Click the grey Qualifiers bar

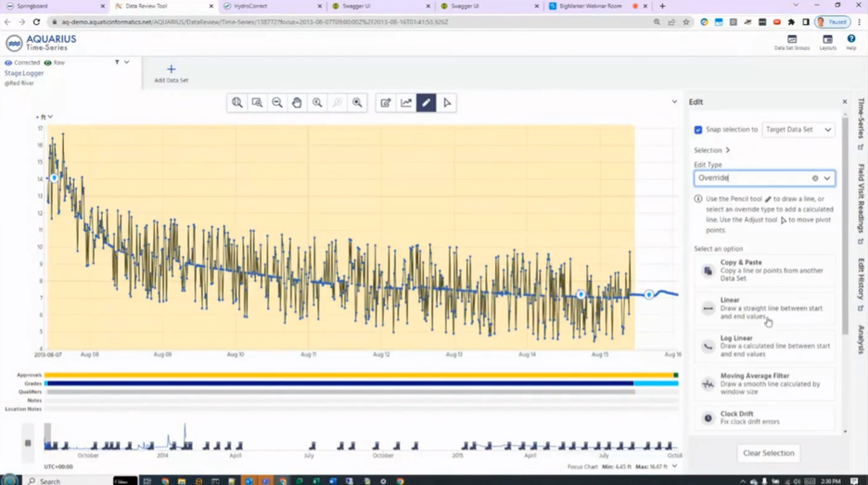click(340, 392)
